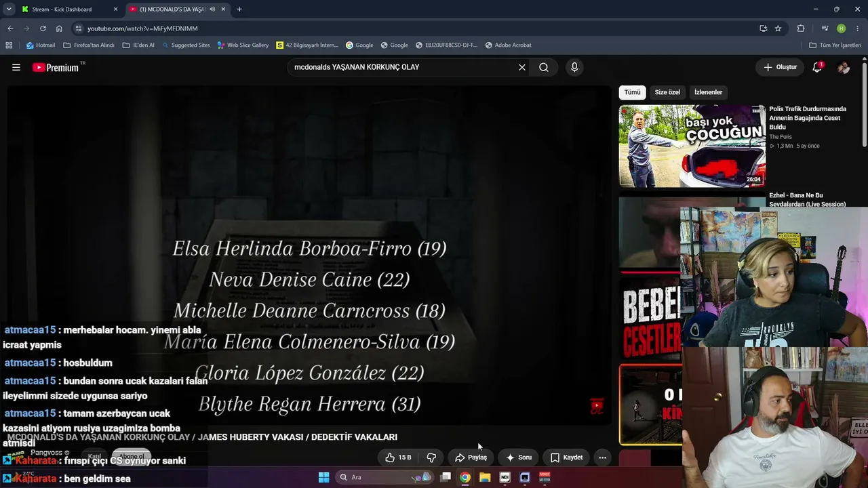The height and width of the screenshot is (488, 868).
Task: Open the Chrome apps grid shortcut
Action: point(9,45)
